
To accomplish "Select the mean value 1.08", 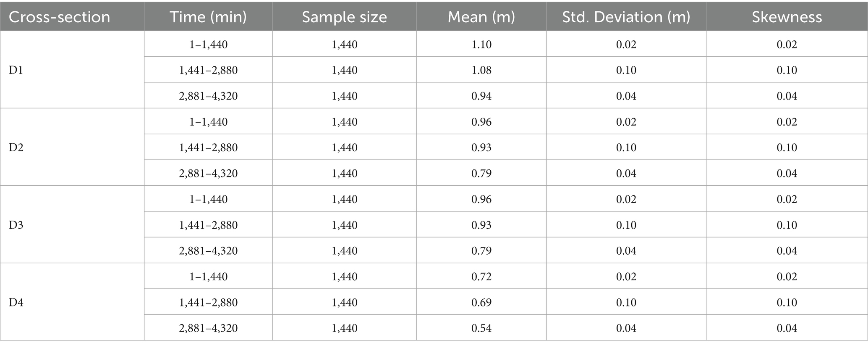I will point(481,70).
